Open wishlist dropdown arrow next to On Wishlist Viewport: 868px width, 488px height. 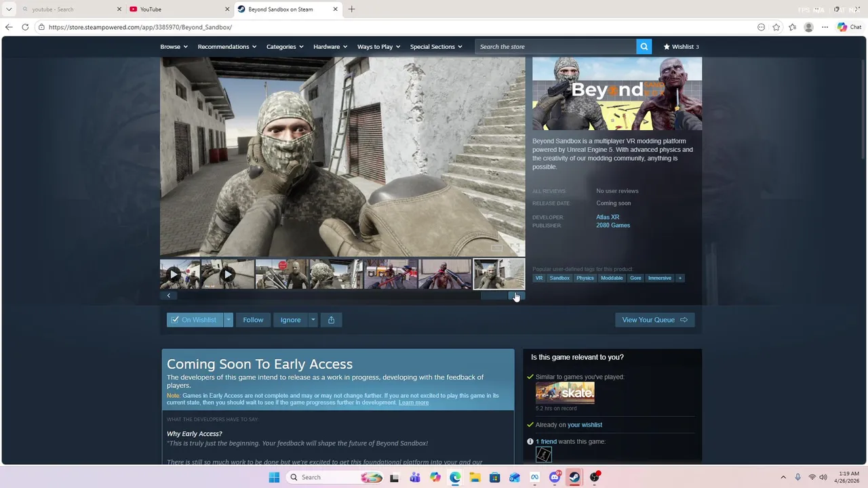229,320
